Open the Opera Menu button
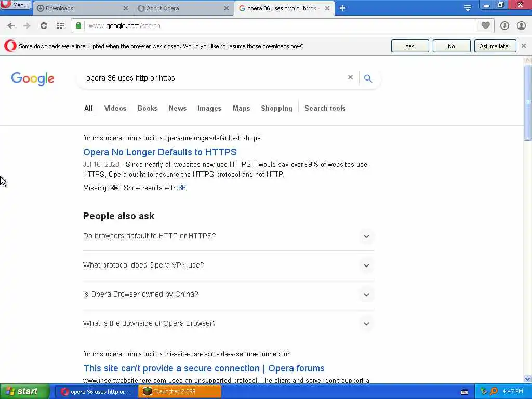The width and height of the screenshot is (532, 399). 15,5
